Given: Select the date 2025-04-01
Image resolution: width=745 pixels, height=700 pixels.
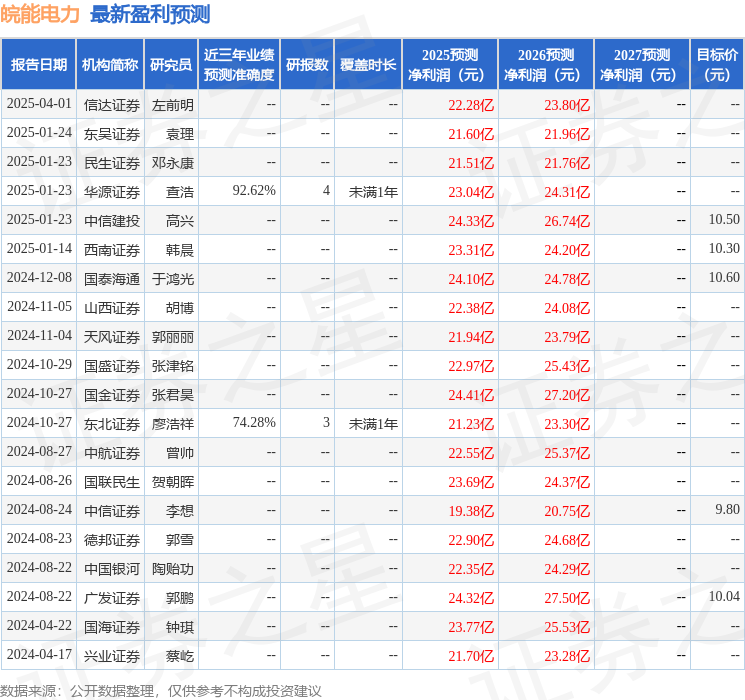Looking at the screenshot, I should point(39,104).
